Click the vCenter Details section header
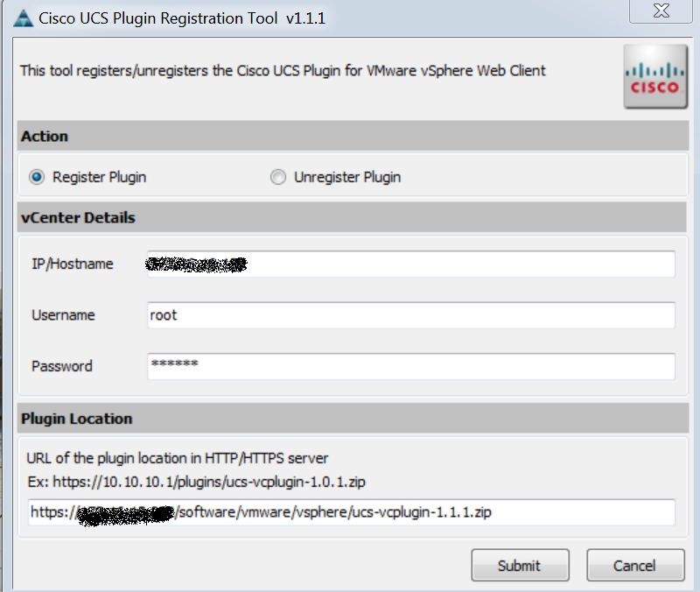This screenshot has height=592, width=700. (x=352, y=217)
